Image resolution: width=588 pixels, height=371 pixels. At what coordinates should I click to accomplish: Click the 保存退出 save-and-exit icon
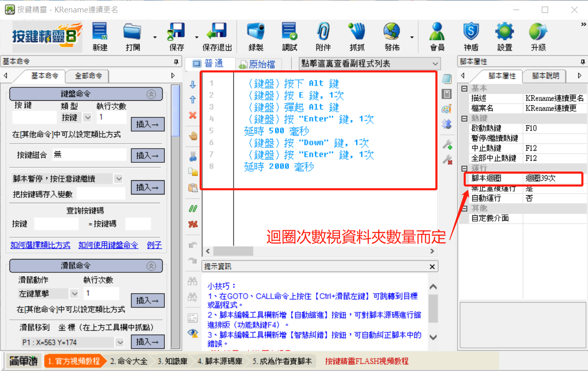point(217,37)
